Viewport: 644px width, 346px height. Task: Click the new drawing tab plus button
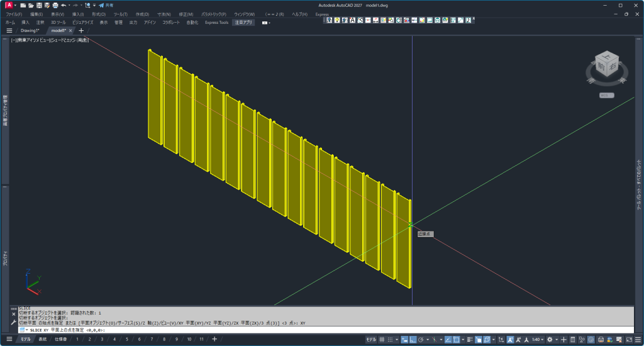coord(81,30)
